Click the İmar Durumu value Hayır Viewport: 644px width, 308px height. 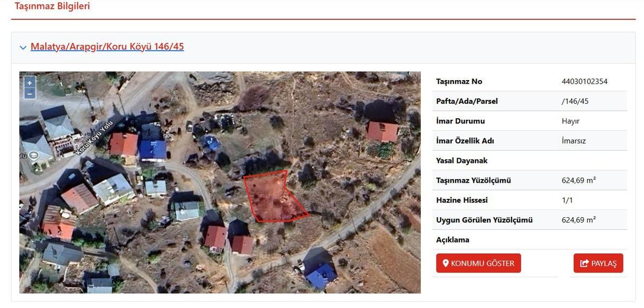tap(570, 121)
